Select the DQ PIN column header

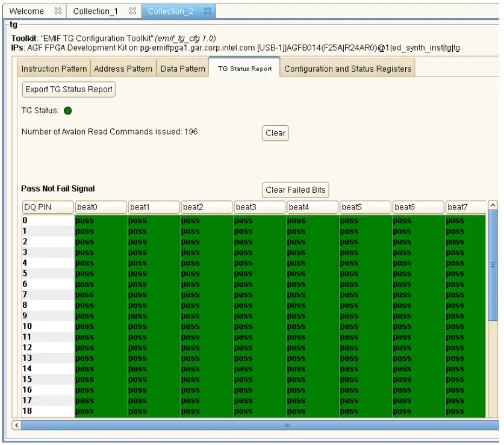[48, 207]
